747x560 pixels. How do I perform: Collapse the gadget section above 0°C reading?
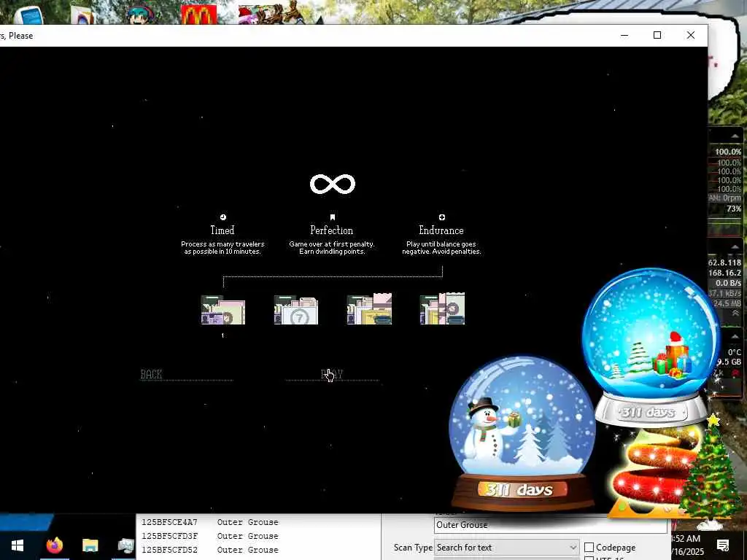click(x=734, y=337)
